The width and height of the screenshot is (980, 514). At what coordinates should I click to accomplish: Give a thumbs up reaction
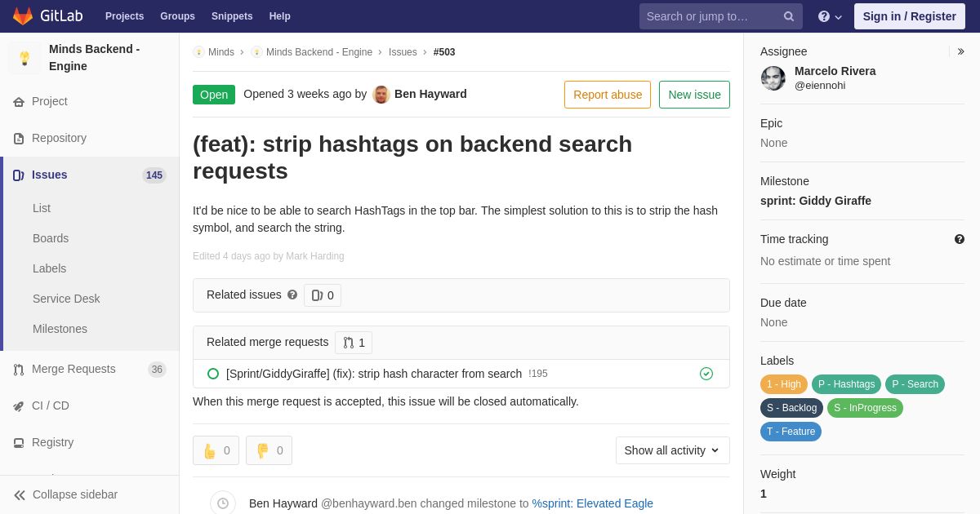coord(216,450)
